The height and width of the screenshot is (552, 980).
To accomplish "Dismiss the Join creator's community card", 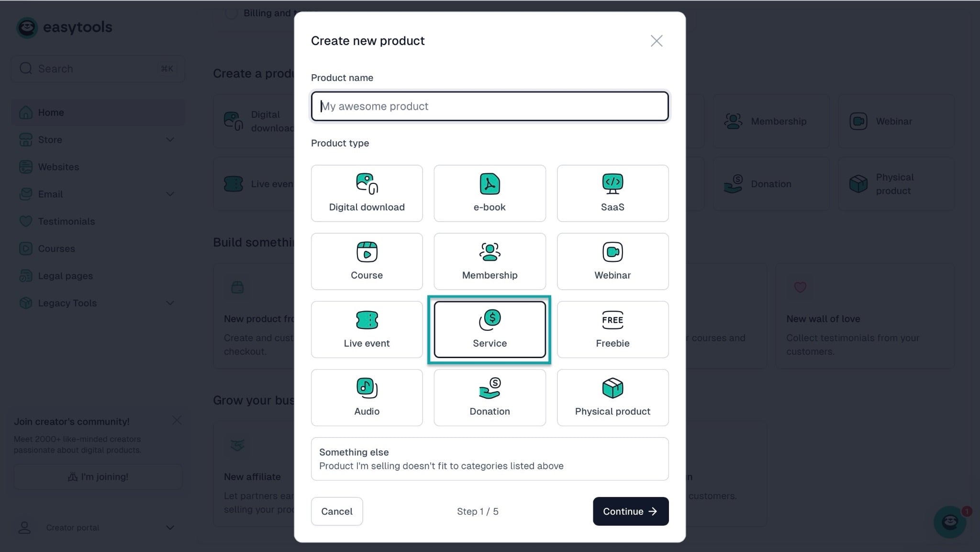I will [177, 420].
